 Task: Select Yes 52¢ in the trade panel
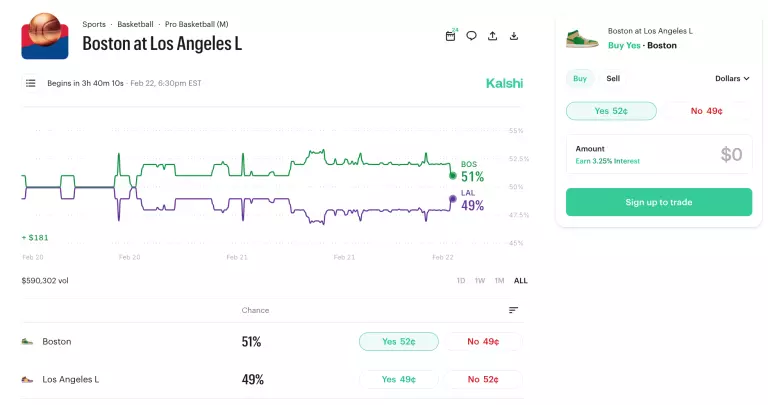click(611, 111)
